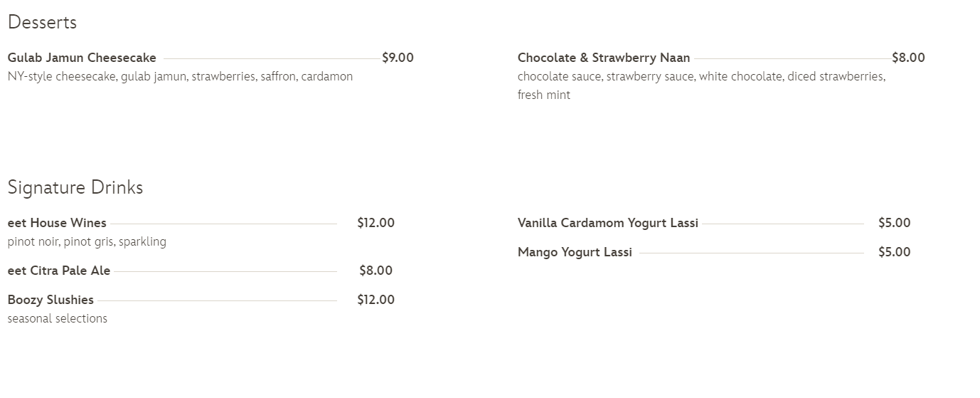
Task: Select the Mango Yogurt Lassi item
Action: pos(575,252)
